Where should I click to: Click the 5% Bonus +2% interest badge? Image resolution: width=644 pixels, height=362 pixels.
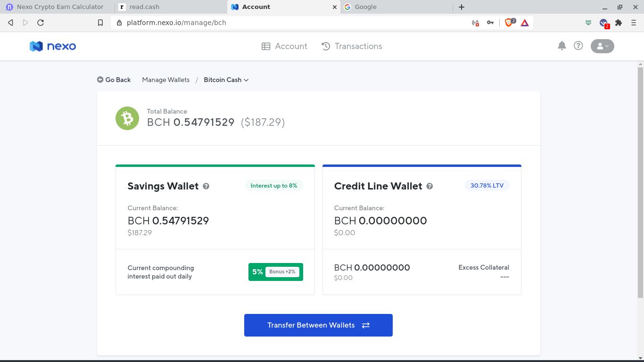(x=276, y=272)
